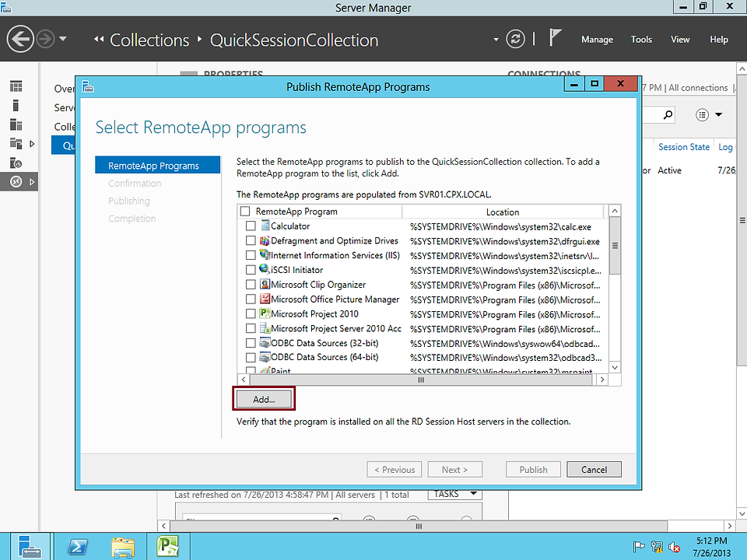Click the program list scroll up arrow
The width and height of the screenshot is (747, 560).
[615, 211]
